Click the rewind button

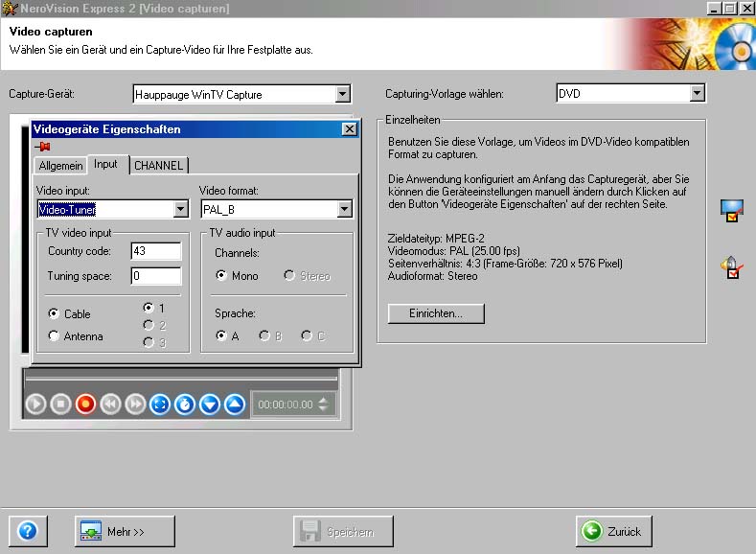(110, 404)
